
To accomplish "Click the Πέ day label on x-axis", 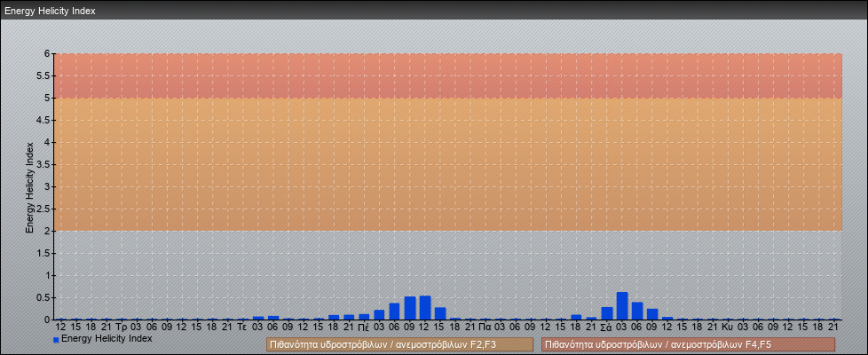I will click(364, 327).
